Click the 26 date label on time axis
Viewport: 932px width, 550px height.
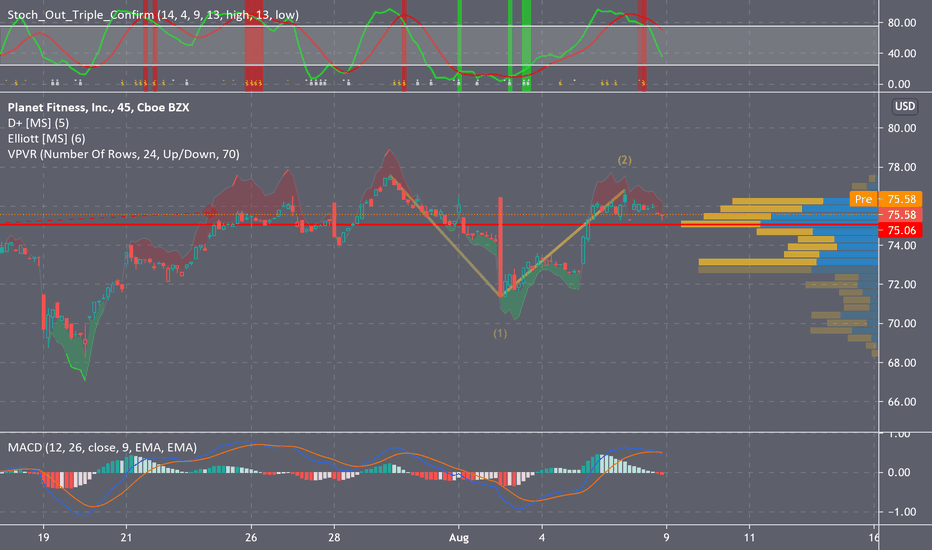(x=251, y=538)
